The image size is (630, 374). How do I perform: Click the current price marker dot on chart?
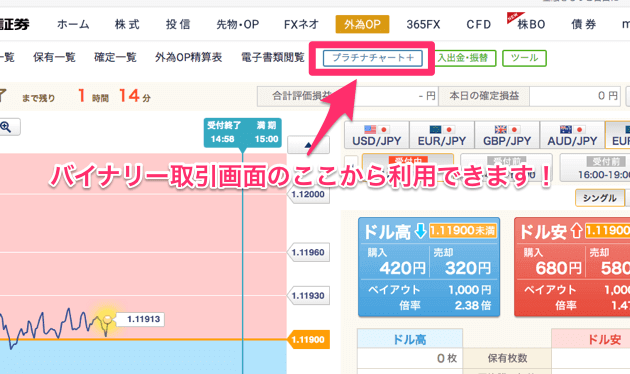point(107,319)
